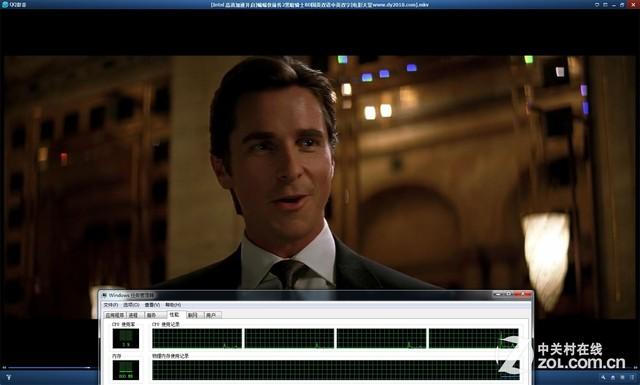Image resolution: width=640 pixels, height=385 pixels.
Task: Open the View menu in Task Manager
Action: (152, 305)
